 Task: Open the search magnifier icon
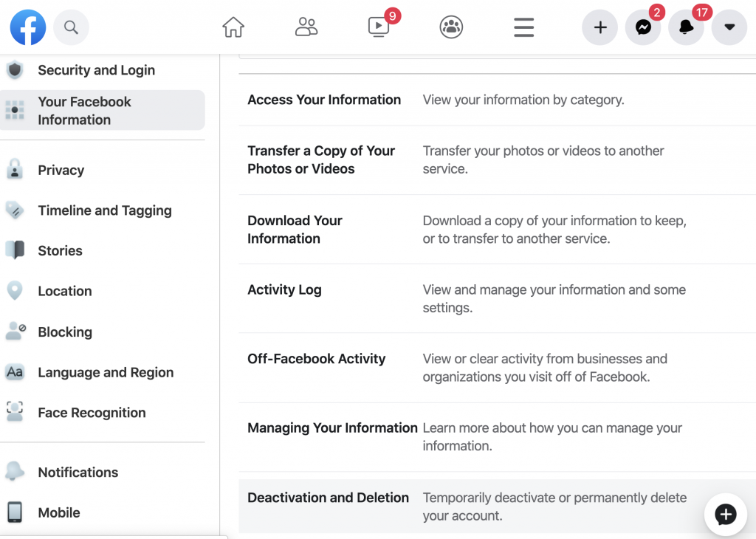pos(71,27)
